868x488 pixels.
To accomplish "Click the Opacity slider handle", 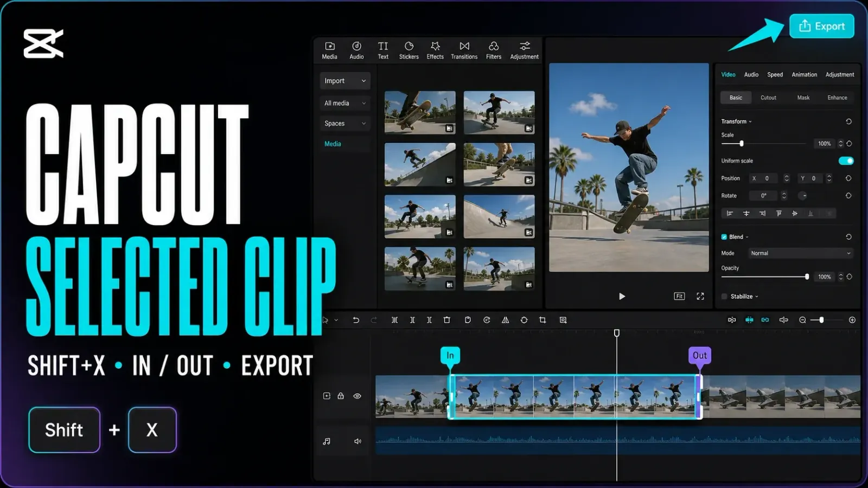I will point(807,277).
